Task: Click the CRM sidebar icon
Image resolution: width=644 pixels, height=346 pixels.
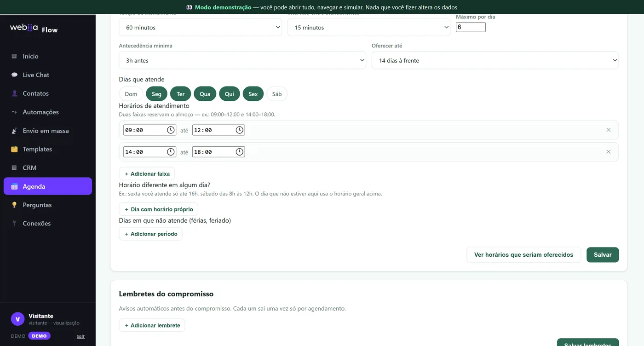Action: (14, 168)
